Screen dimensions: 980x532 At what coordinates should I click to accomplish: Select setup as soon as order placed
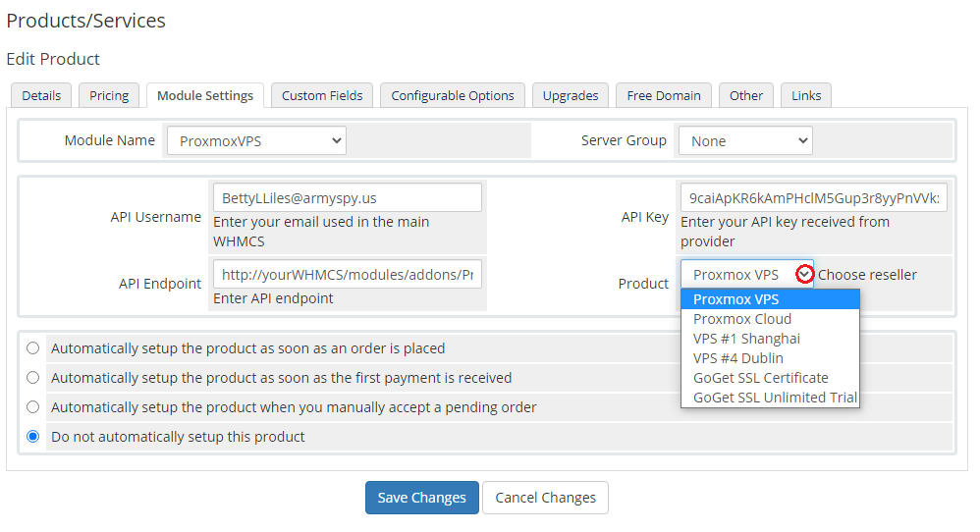(33, 347)
